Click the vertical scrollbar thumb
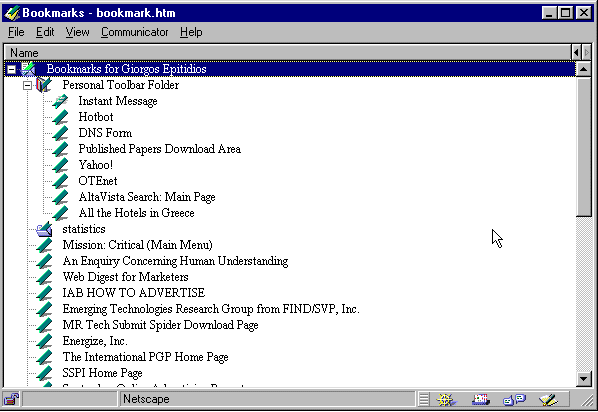The height and width of the screenshot is (412, 598). pyautogui.click(x=584, y=147)
